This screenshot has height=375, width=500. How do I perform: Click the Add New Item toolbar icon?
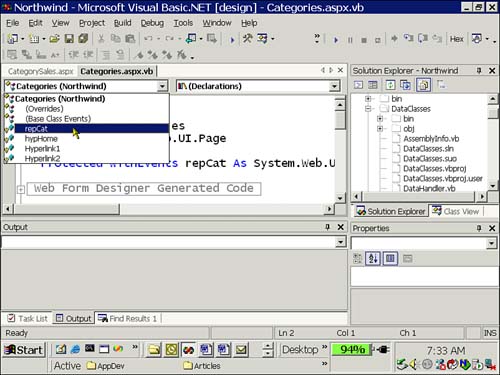34,39
